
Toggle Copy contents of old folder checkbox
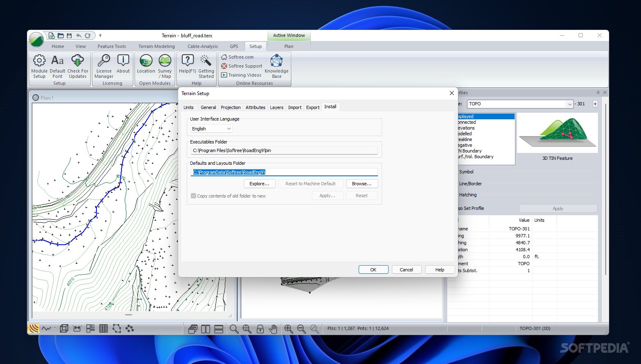(x=193, y=196)
